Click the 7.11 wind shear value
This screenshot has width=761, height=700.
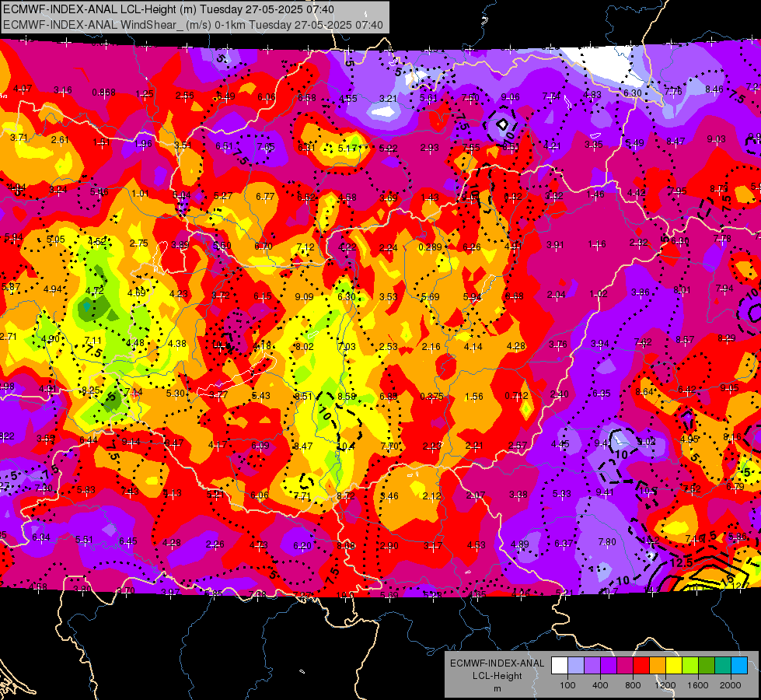tap(93, 341)
